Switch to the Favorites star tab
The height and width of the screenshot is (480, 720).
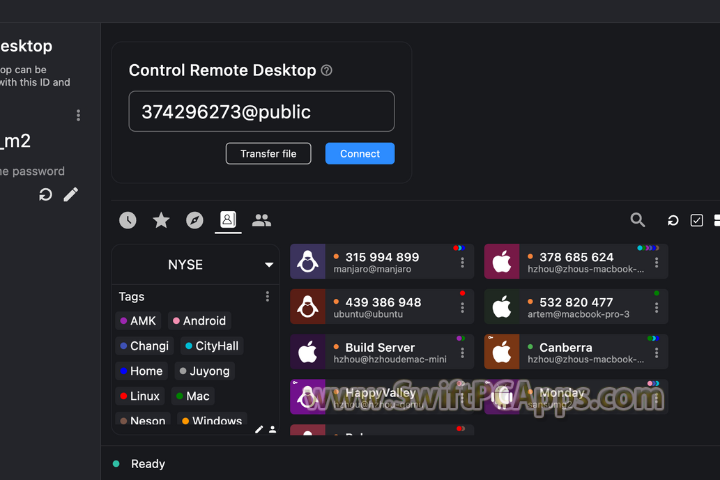tap(161, 220)
